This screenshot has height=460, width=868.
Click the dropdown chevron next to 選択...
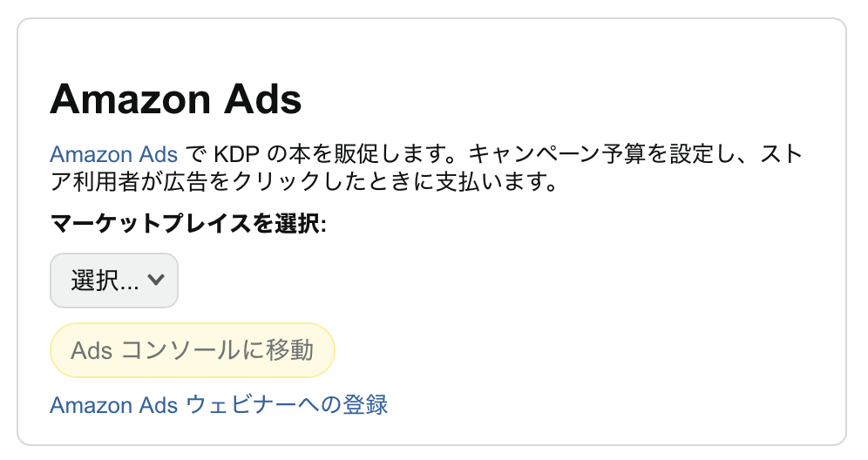coord(157,281)
